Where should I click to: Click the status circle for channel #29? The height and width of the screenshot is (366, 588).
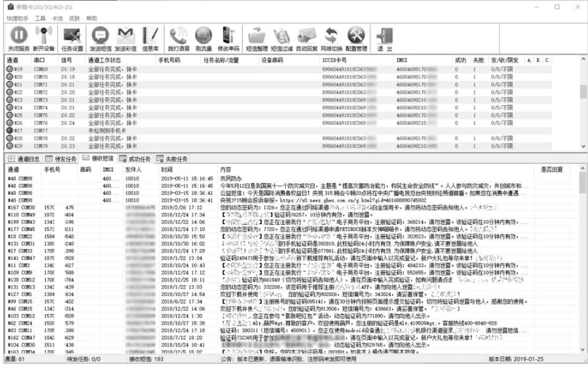[x=10, y=146]
